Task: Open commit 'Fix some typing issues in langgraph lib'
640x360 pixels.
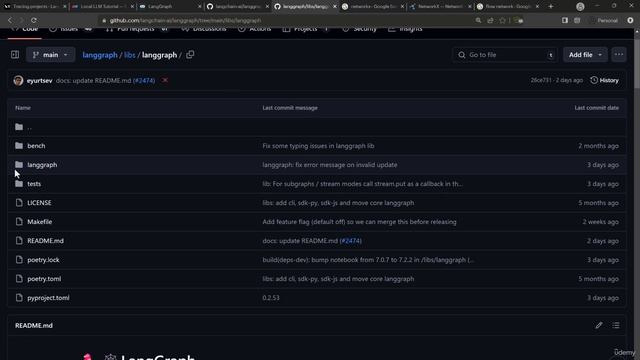Action: pyautogui.click(x=318, y=146)
